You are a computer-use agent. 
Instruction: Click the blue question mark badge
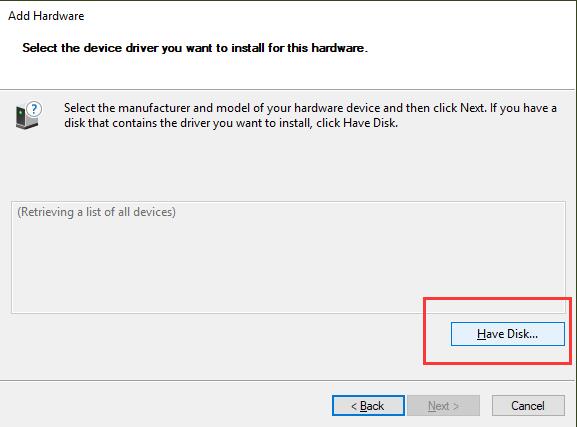click(34, 109)
